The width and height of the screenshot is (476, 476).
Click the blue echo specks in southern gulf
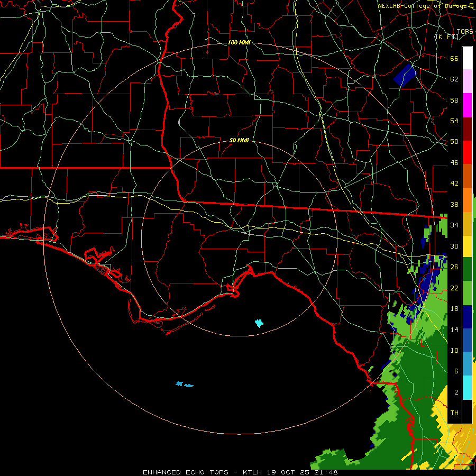click(x=184, y=385)
